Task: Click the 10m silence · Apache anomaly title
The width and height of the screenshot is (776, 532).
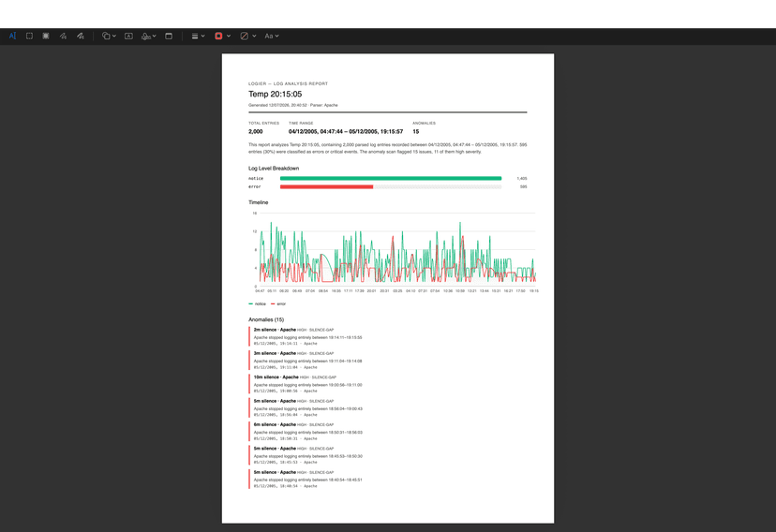Action: click(x=276, y=377)
